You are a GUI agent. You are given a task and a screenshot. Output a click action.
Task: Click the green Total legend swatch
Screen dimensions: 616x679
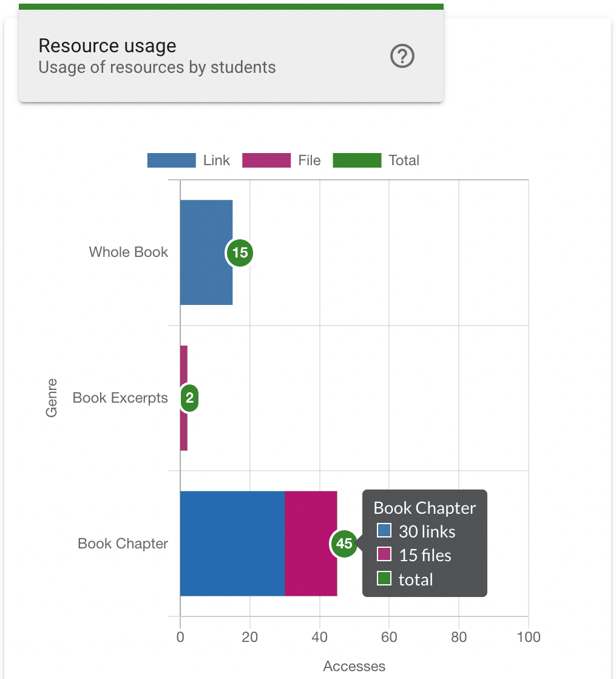tap(357, 160)
